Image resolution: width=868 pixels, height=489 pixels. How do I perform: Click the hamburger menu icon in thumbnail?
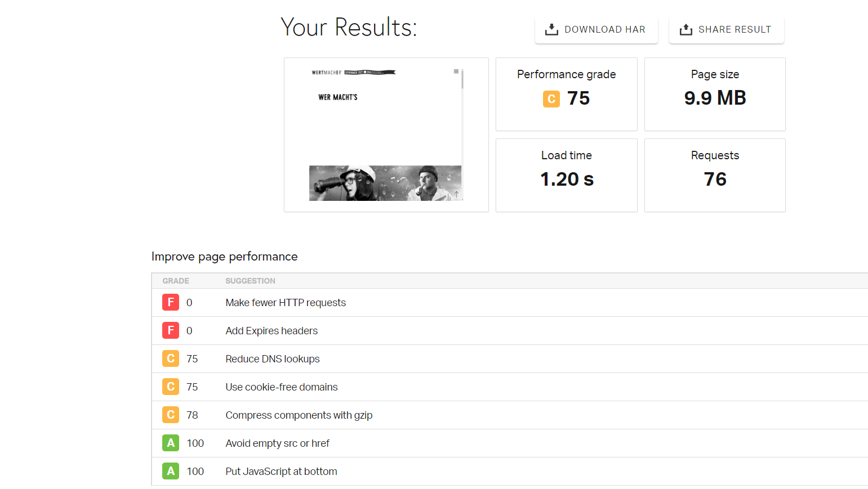tap(456, 71)
